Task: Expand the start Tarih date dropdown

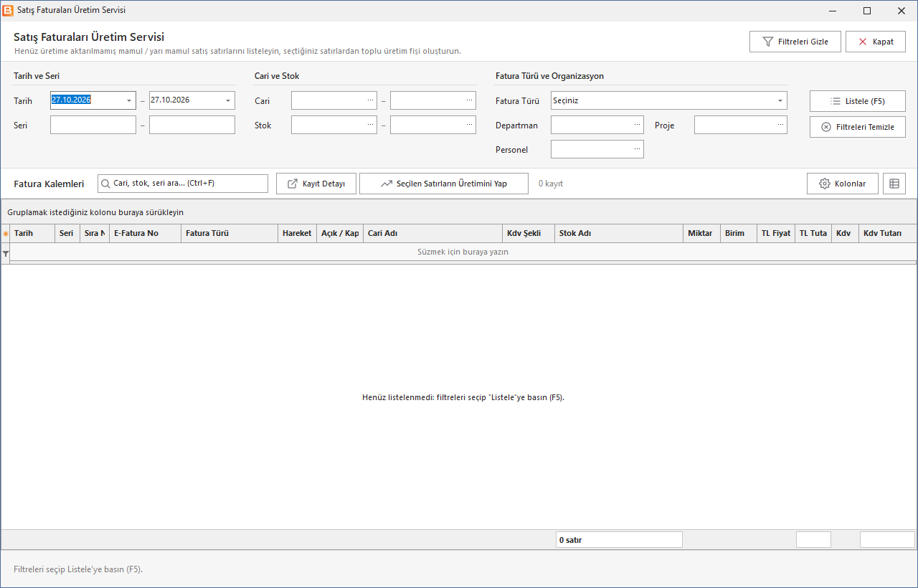Action: (x=129, y=100)
